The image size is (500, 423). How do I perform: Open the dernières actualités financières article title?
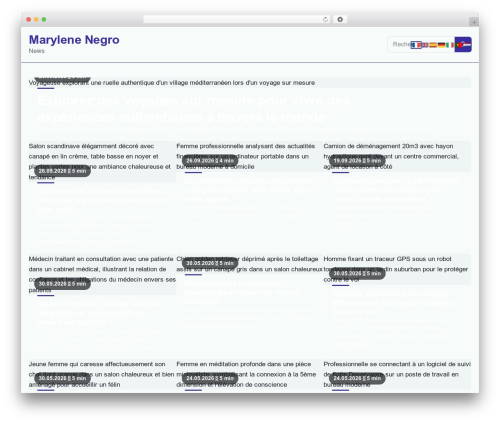click(x=248, y=190)
